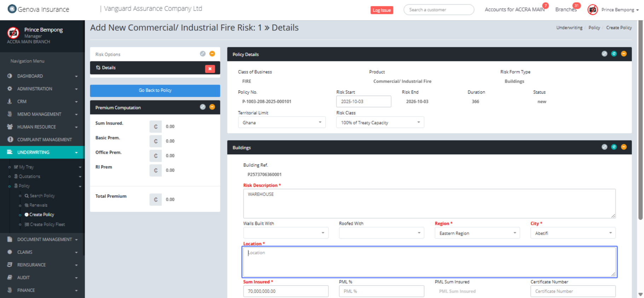Open Search Policy under Policy menu

pyautogui.click(x=42, y=196)
